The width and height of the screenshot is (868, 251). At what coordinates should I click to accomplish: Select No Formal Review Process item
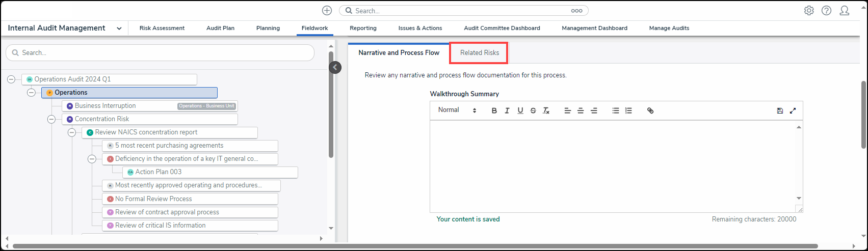point(153,199)
